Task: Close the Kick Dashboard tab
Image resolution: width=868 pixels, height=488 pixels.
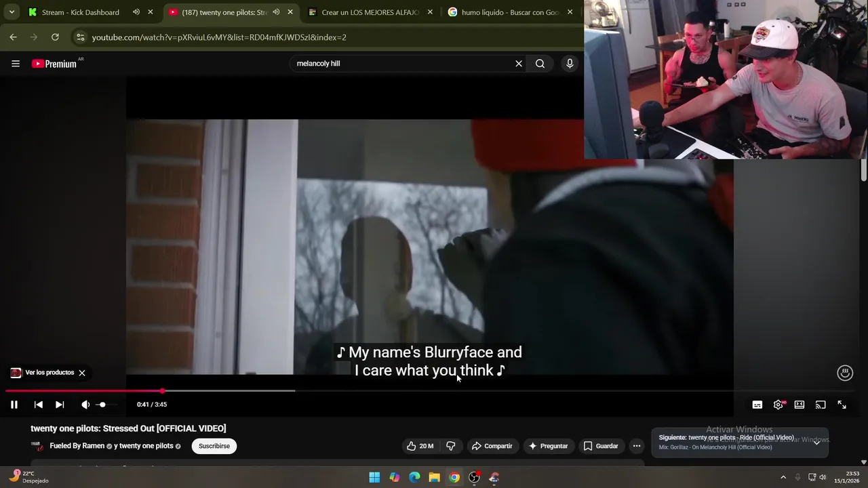Action: 151,12
